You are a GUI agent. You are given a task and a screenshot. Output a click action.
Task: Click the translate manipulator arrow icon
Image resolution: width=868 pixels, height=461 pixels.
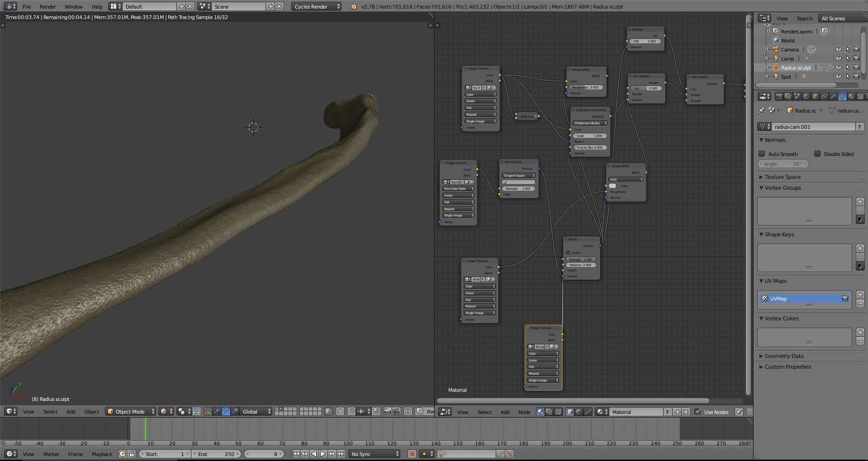point(217,411)
